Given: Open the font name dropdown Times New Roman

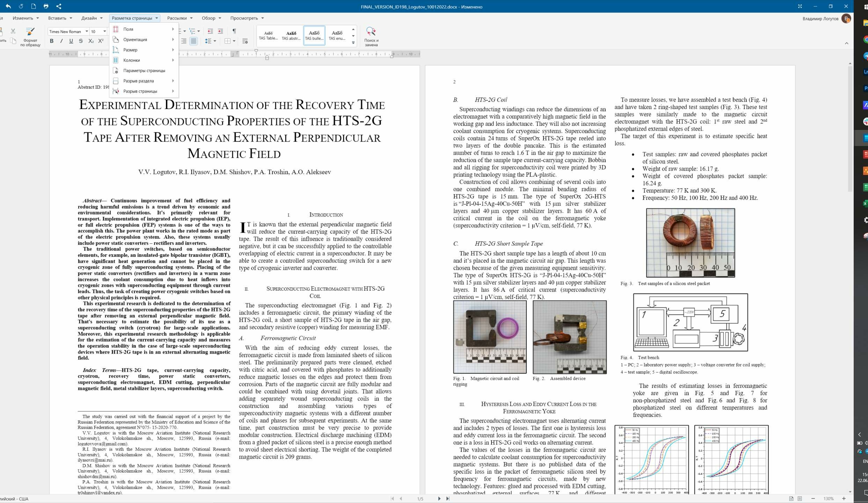Looking at the screenshot, I should pos(87,31).
